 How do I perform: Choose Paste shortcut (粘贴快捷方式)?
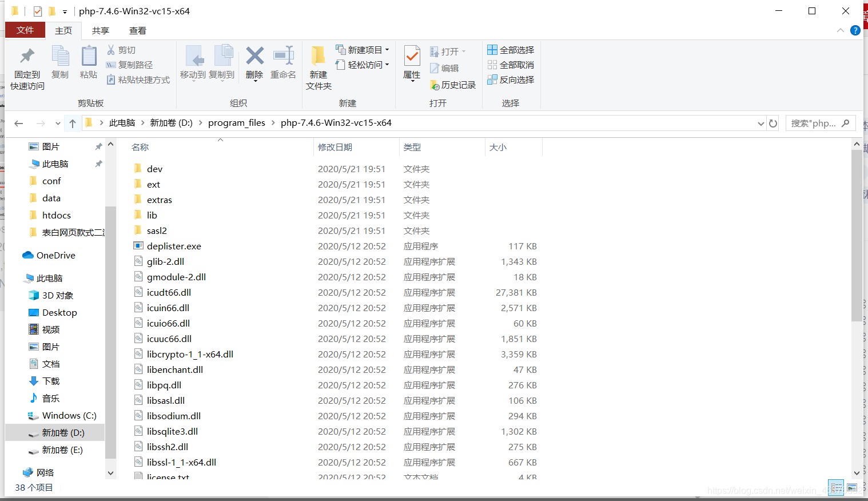(138, 80)
